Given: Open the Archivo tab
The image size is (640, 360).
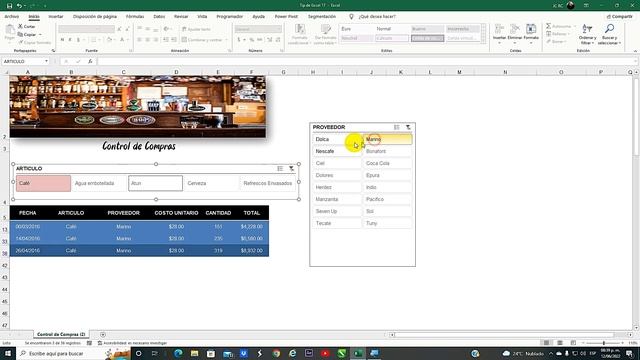Looking at the screenshot, I should click(11, 17).
